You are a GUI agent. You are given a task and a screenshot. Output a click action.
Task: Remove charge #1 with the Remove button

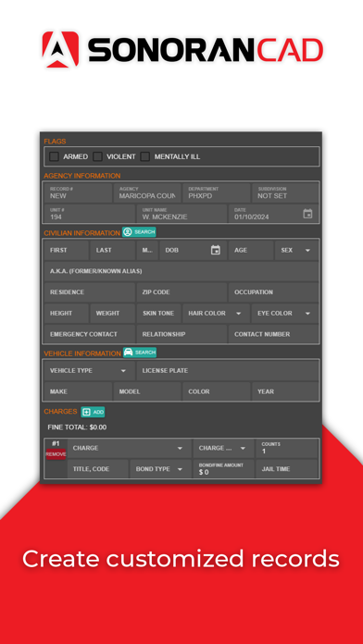tap(56, 454)
